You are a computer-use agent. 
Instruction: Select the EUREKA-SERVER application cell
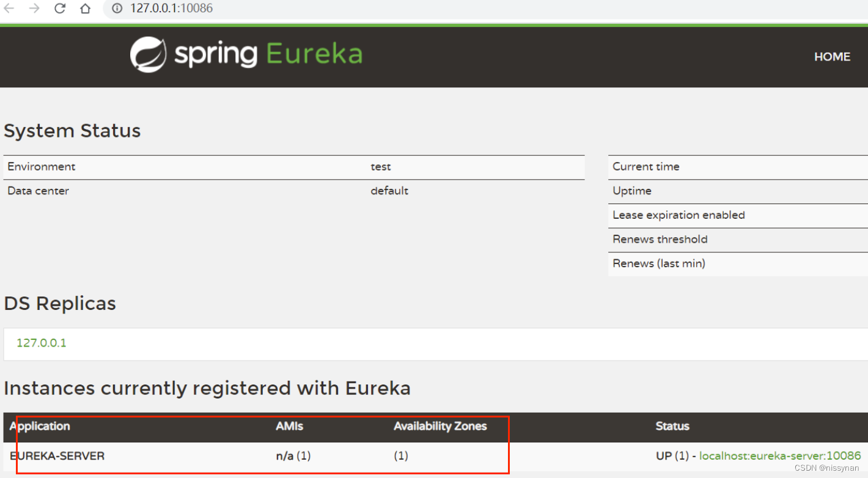[57, 456]
